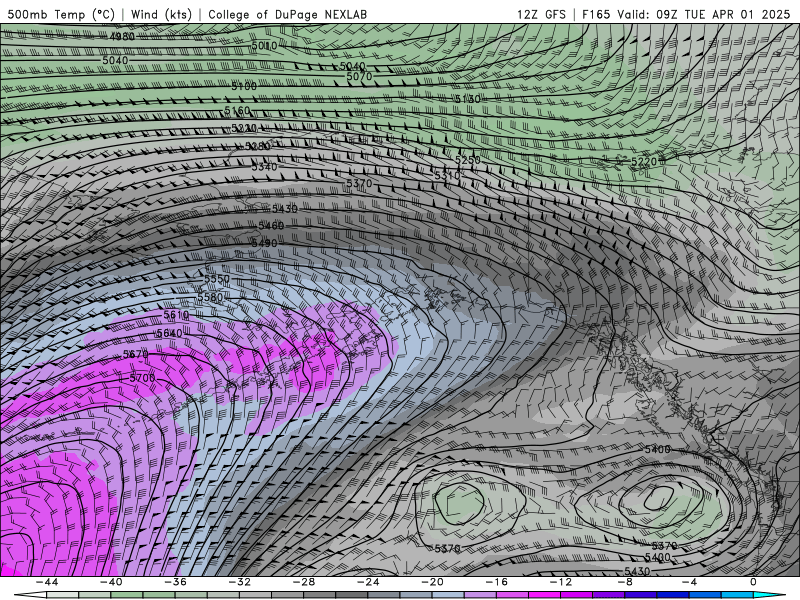Click the -24 colorbar tick label
This screenshot has width=800, height=600.
[368, 582]
